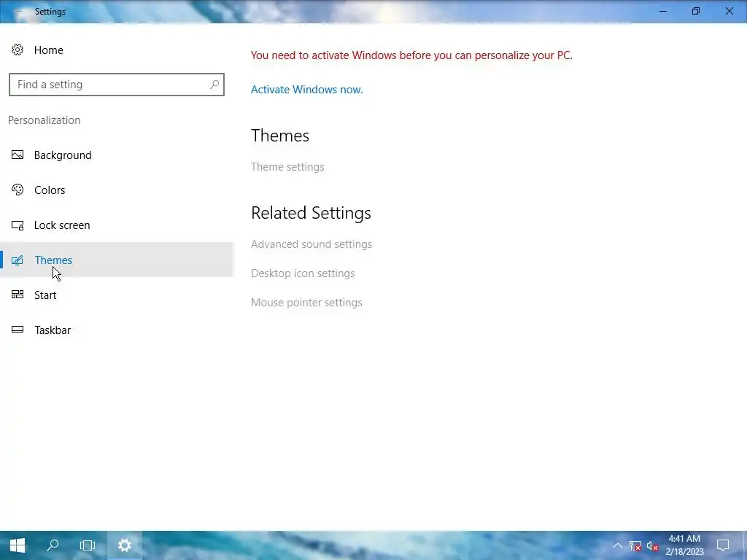
Task: Click the red activation warning text
Action: (411, 55)
